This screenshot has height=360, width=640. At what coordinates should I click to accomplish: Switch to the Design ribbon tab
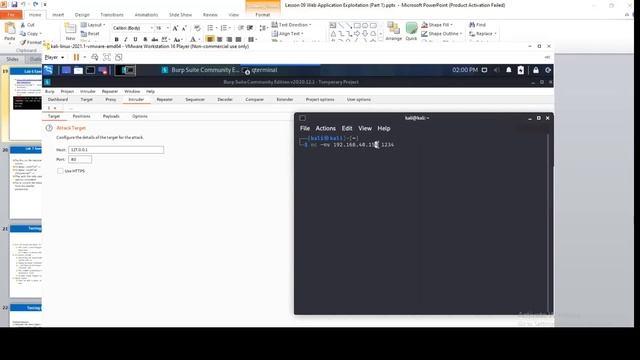[82, 15]
